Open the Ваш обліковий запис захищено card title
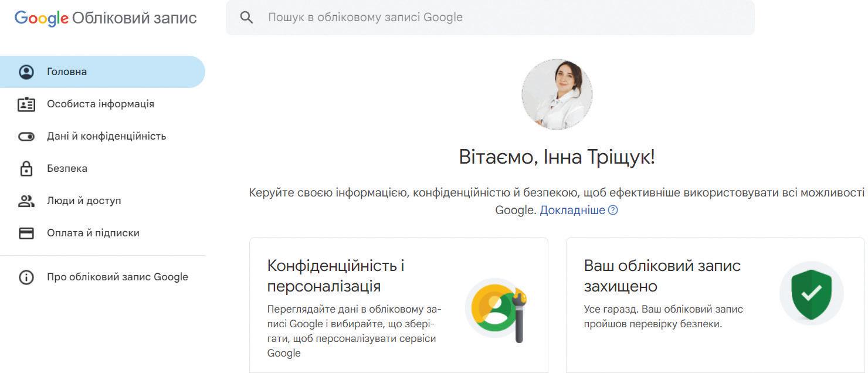This screenshot has width=868, height=373. click(x=662, y=276)
